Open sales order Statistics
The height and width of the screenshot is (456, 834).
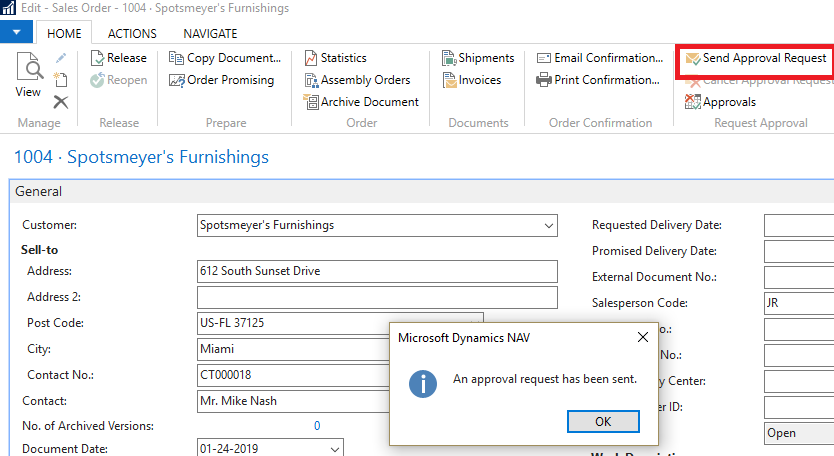tap(336, 57)
